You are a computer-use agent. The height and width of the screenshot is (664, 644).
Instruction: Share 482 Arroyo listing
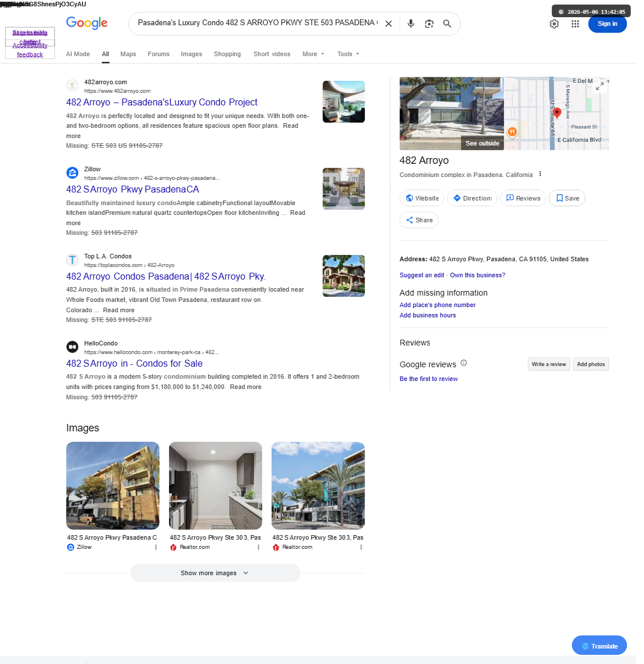[x=419, y=220]
